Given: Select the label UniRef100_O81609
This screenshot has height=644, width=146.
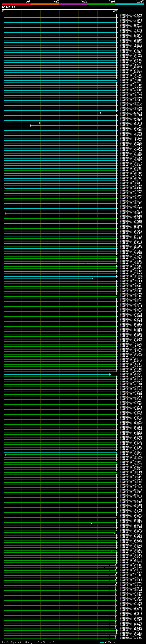Looking at the screenshot, I should tap(131, 196).
